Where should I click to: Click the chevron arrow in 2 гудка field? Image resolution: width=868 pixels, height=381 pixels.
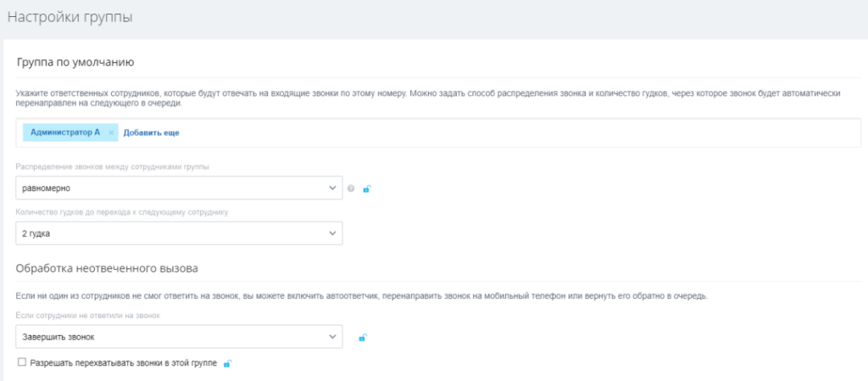tap(331, 233)
